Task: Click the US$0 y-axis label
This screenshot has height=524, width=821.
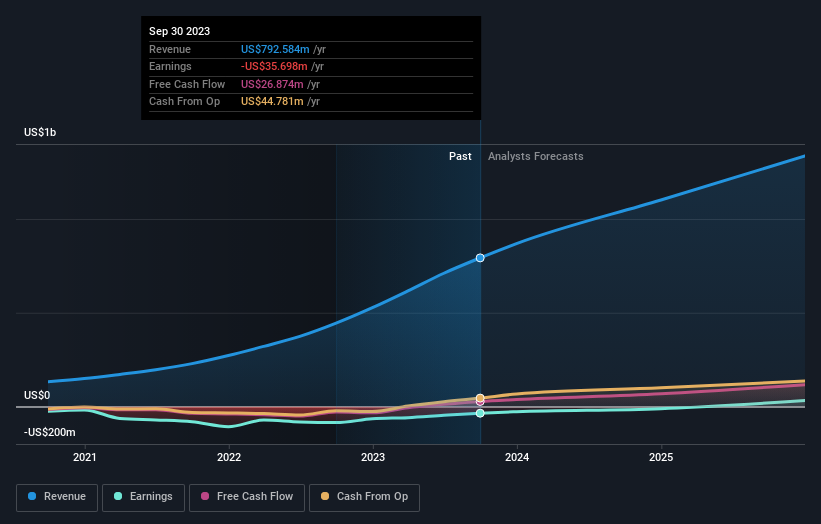Action: [37, 395]
